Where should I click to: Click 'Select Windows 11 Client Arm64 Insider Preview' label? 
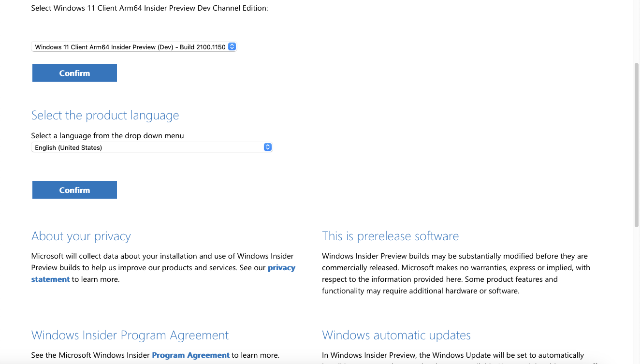click(x=149, y=8)
